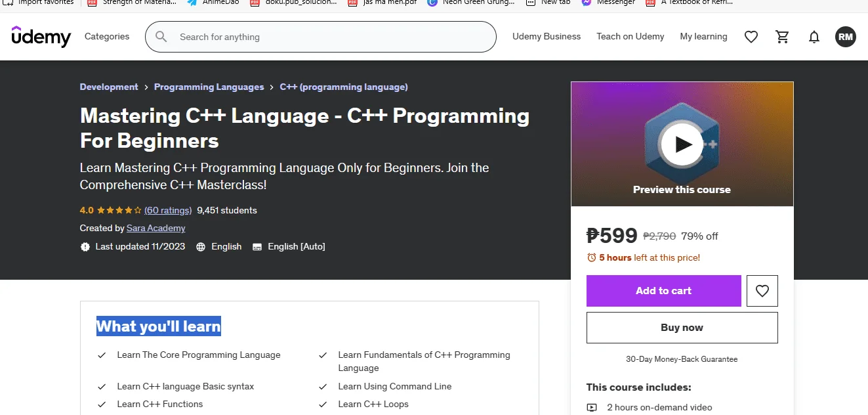
Task: Open the jas ma men.pdf bookmark
Action: [382, 3]
